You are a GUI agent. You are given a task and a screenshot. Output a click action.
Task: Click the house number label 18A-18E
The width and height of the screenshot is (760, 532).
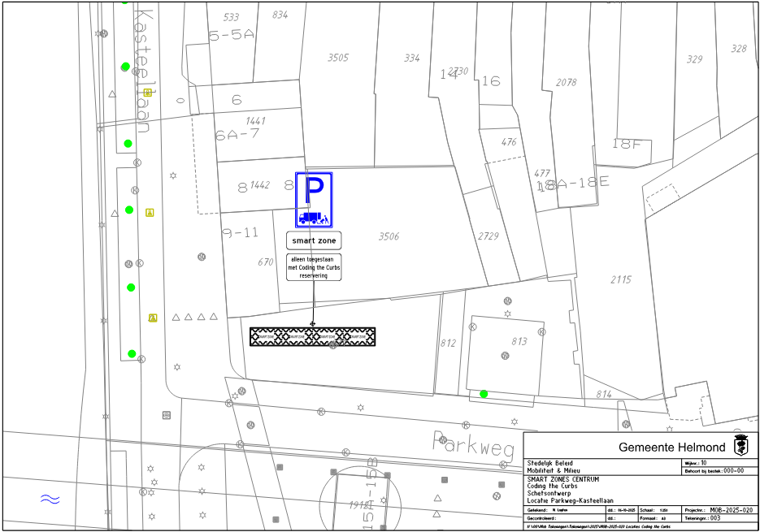(574, 184)
